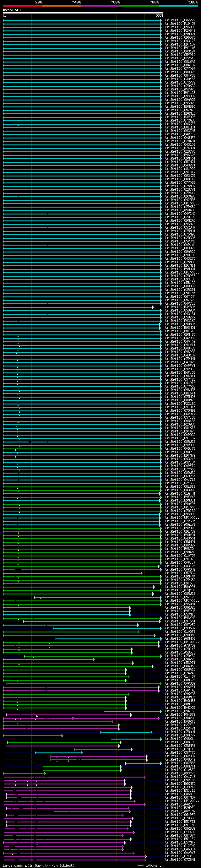
Task: Select the UniRef100_B9FVY5 label
Action: pyautogui.click(x=180, y=497)
